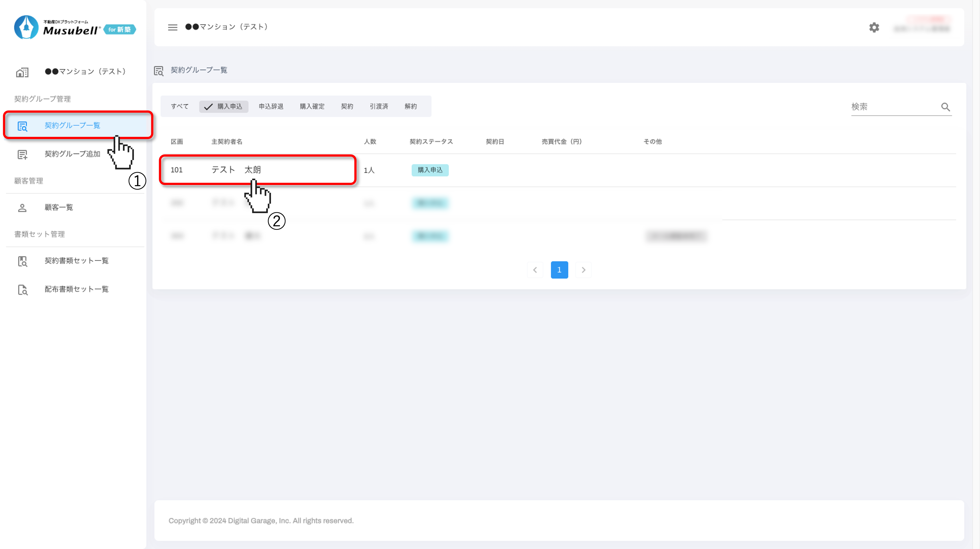
Task: Click the hamburger menu icon
Action: click(172, 27)
